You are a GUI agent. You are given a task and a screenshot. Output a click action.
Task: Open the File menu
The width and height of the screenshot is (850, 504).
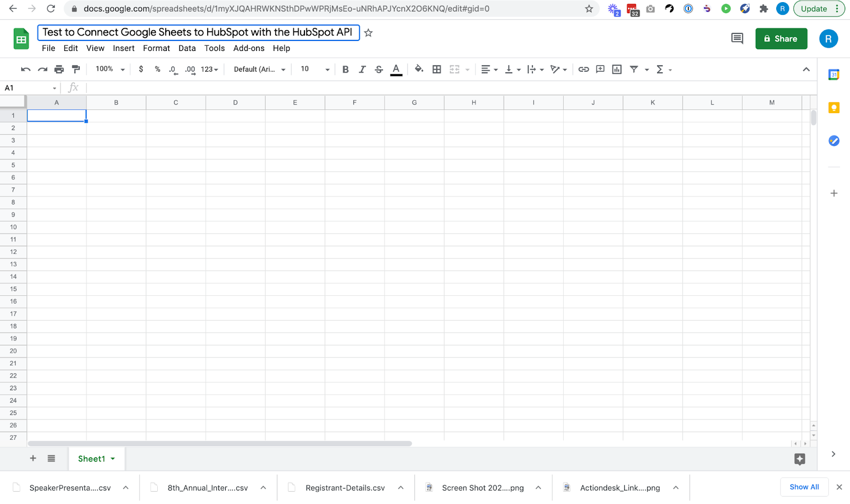point(48,48)
